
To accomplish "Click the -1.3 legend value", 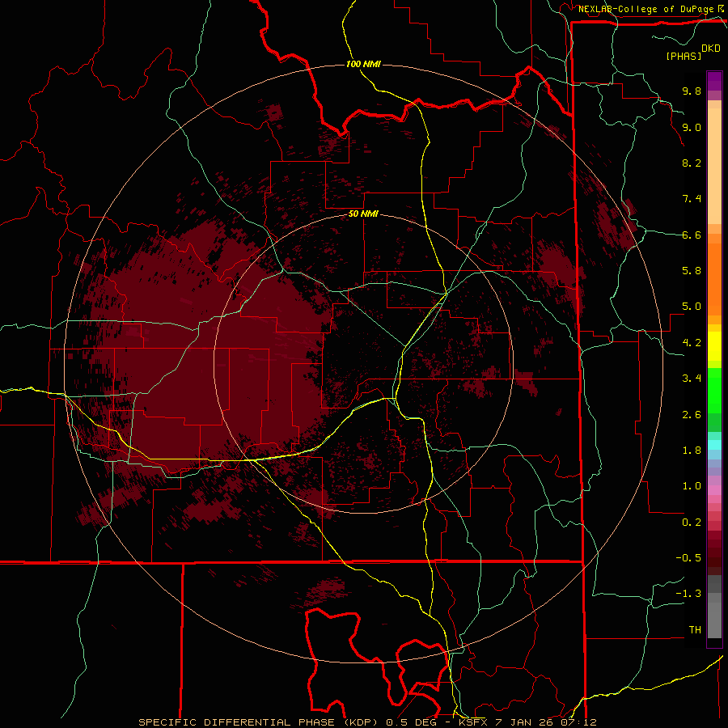I will pyautogui.click(x=688, y=594).
